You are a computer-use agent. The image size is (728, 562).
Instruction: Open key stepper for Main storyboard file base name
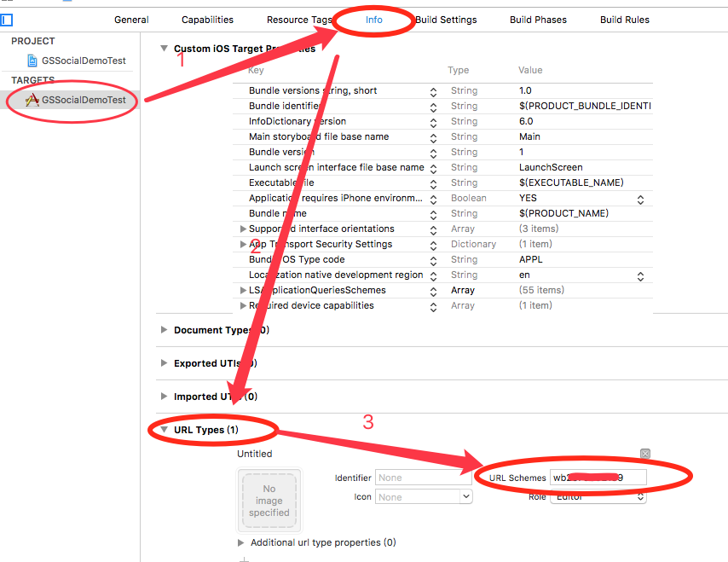[433, 138]
